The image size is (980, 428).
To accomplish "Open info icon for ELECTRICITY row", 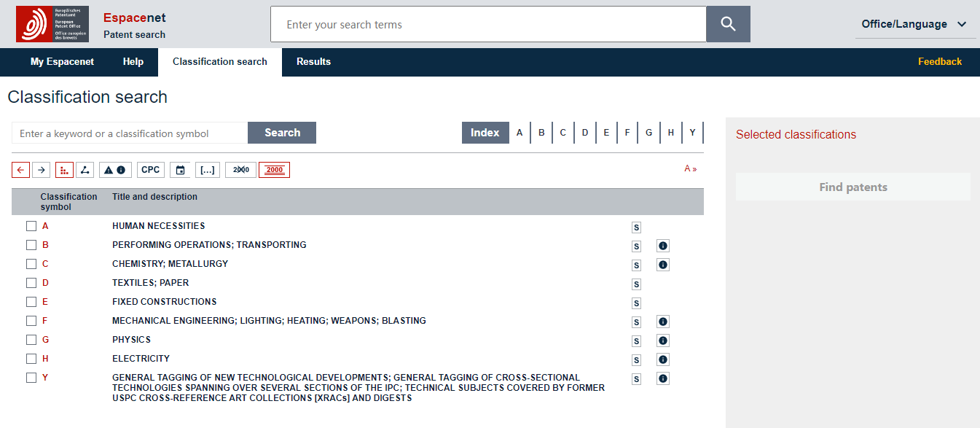I will coord(662,359).
